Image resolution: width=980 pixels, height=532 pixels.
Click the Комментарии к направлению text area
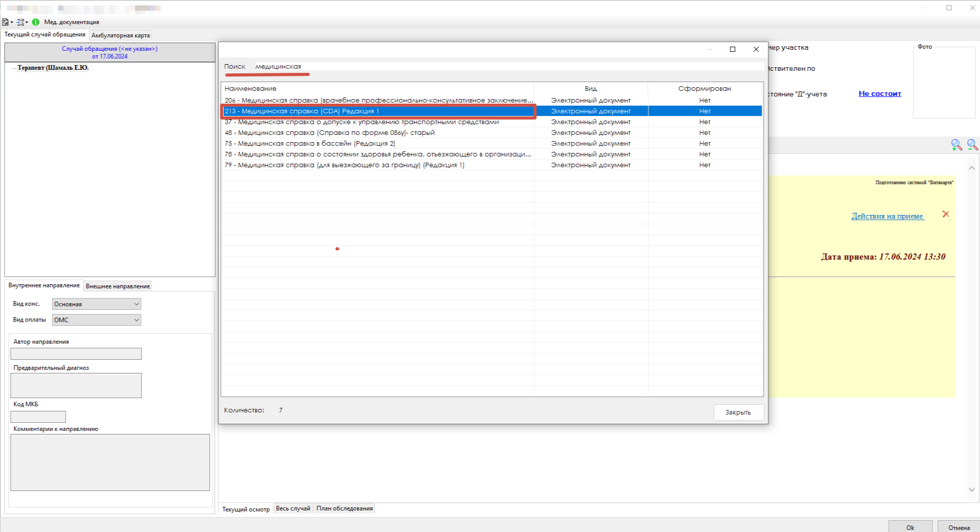[110, 462]
